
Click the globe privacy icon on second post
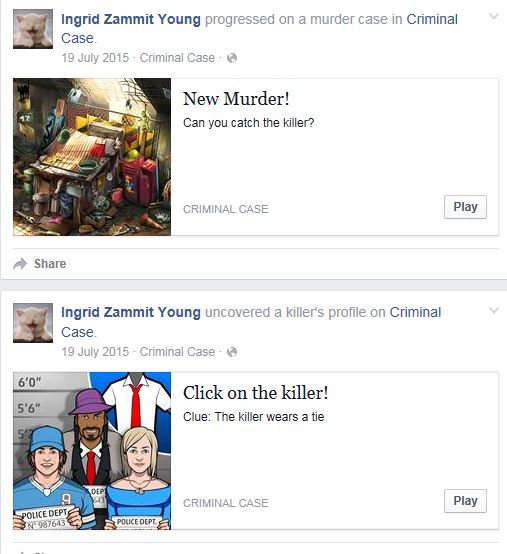pos(232,352)
